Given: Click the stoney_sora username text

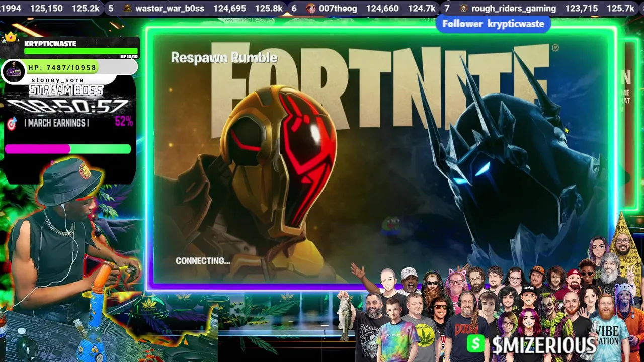Looking at the screenshot, I should click(57, 80).
